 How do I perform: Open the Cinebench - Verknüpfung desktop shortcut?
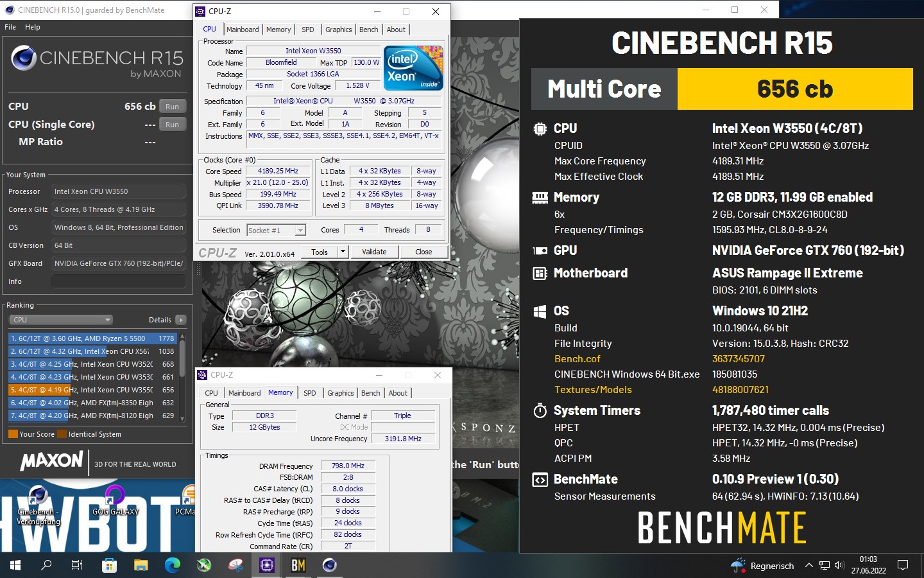pos(38,504)
